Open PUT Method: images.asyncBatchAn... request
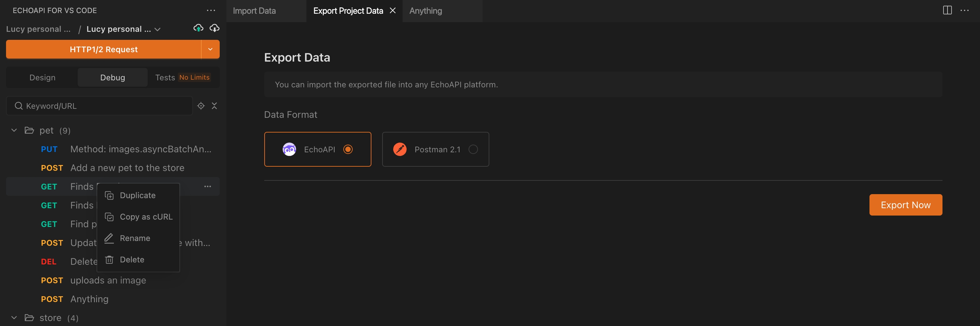The image size is (980, 326). point(113,149)
